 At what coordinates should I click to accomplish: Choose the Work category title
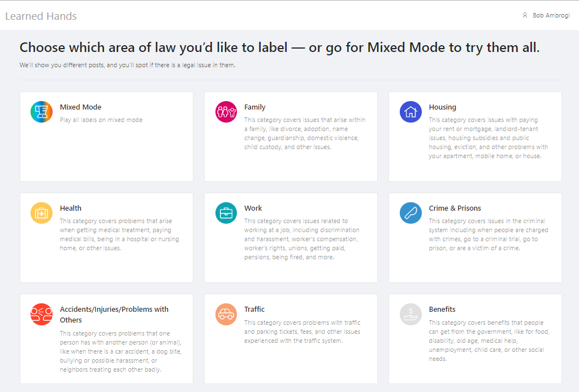(253, 208)
